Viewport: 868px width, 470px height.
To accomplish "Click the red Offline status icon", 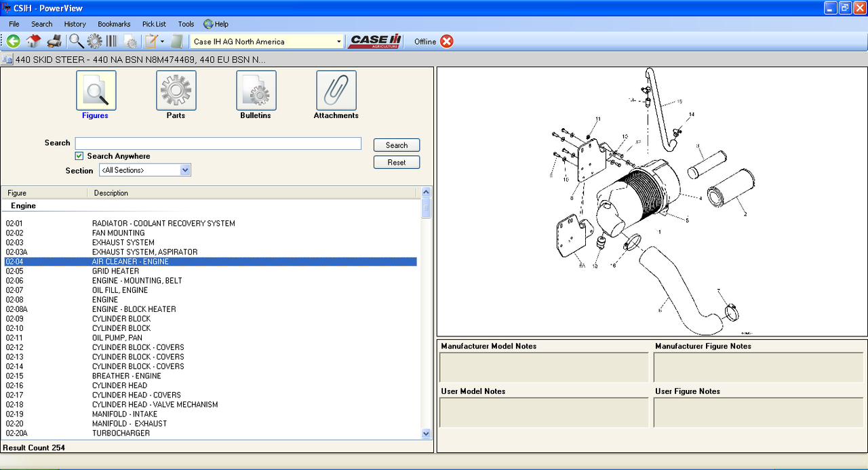I will 446,41.
